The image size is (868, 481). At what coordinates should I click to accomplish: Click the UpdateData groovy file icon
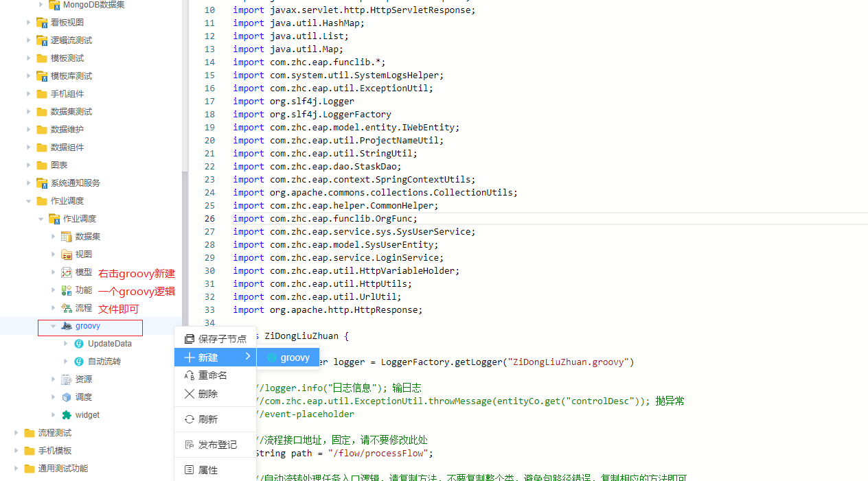point(79,344)
